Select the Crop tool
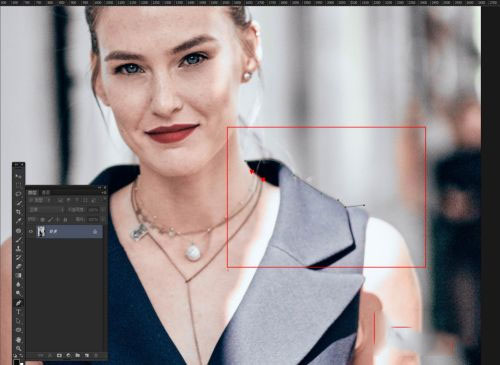 (18, 212)
